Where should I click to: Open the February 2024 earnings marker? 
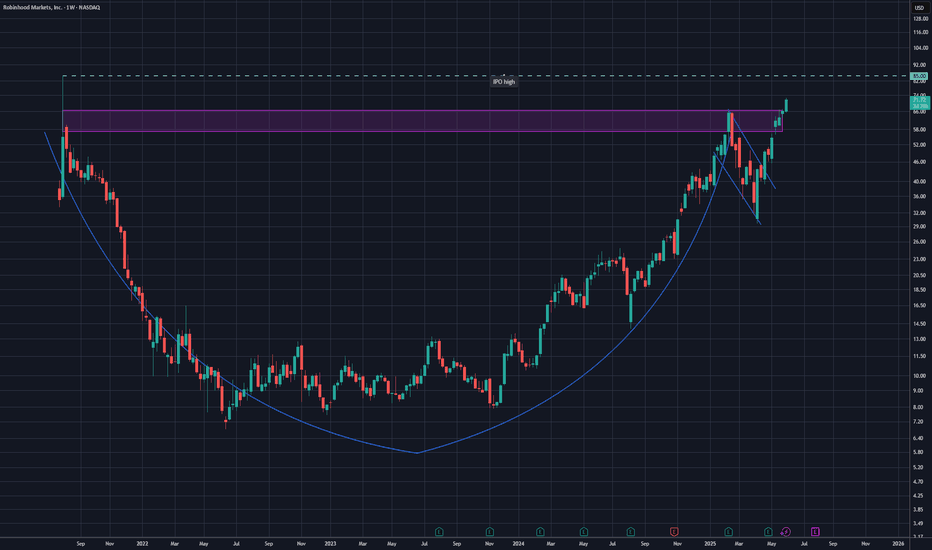click(540, 532)
